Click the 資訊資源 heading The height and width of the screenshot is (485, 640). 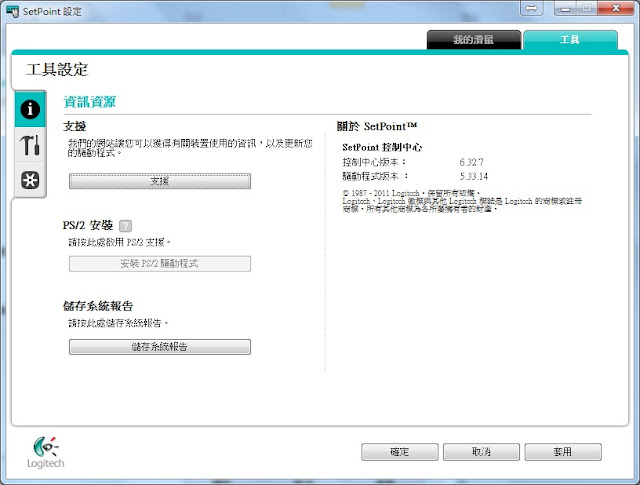[90, 102]
